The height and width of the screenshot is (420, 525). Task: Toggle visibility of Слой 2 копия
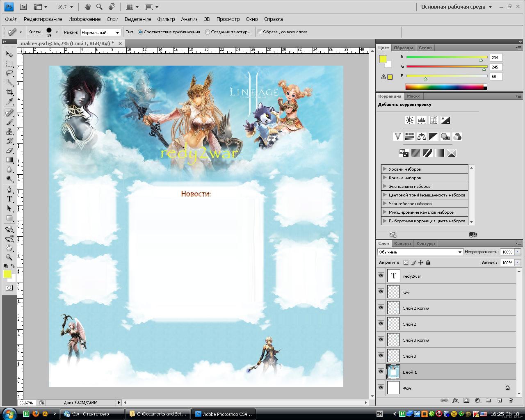click(381, 308)
